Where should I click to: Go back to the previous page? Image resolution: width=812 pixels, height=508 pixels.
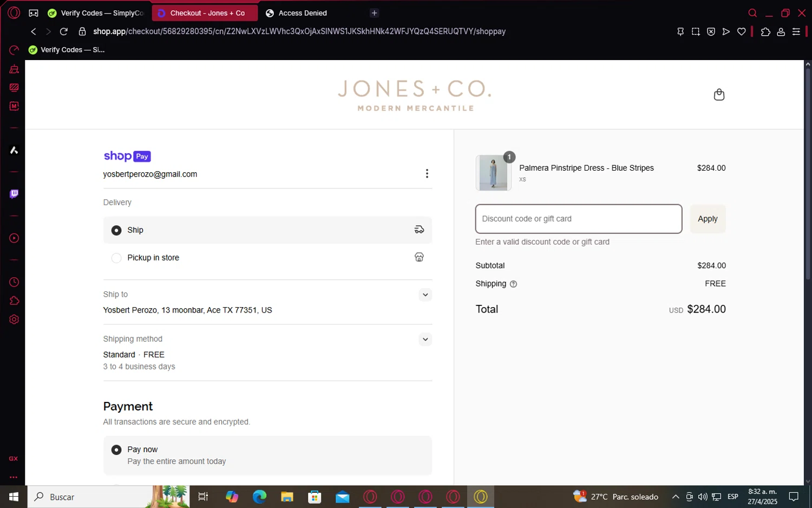[34, 31]
